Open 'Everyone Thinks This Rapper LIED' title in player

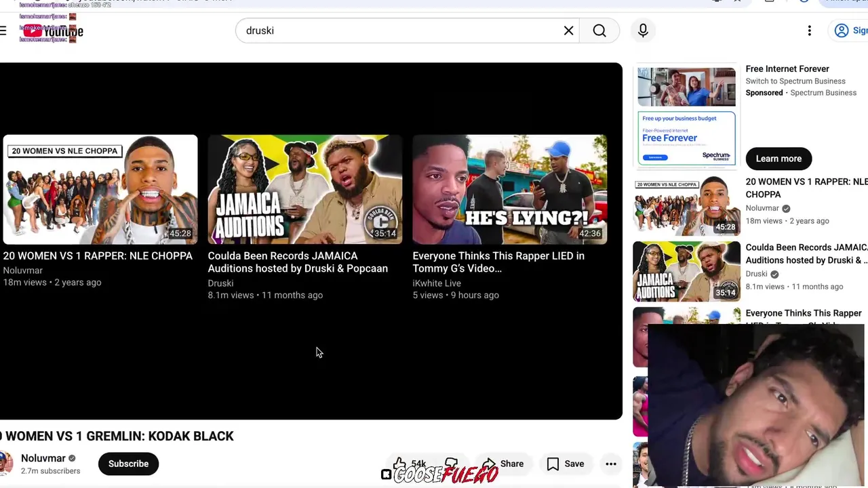[x=498, y=262]
